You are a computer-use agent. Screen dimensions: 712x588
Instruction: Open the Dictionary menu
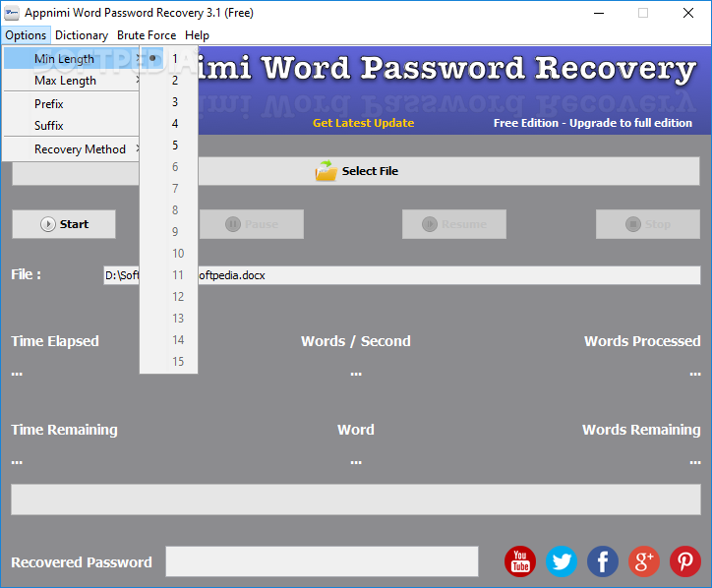(x=82, y=35)
